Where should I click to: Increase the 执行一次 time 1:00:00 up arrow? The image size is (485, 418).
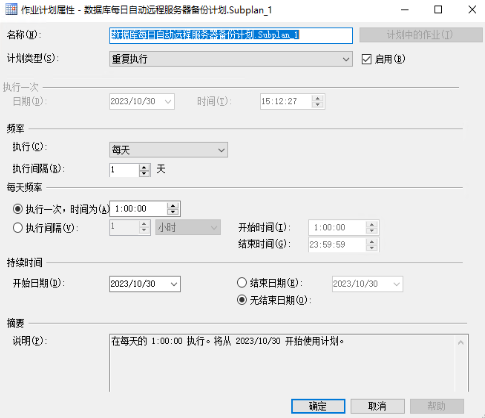click(x=173, y=206)
